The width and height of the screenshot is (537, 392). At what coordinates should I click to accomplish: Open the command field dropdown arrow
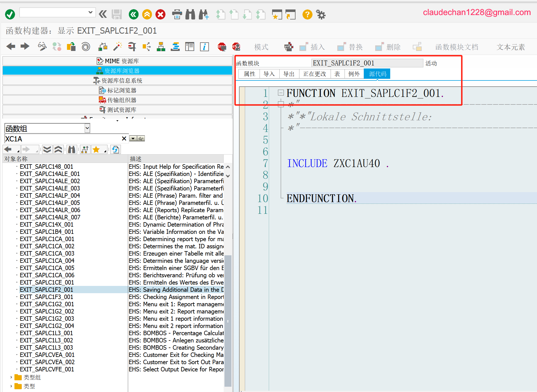pyautogui.click(x=90, y=12)
